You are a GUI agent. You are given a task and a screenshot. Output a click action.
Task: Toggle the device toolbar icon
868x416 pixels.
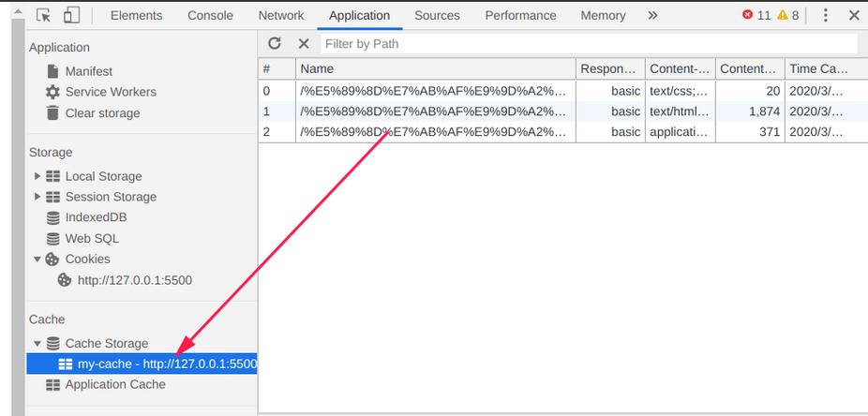(x=72, y=15)
